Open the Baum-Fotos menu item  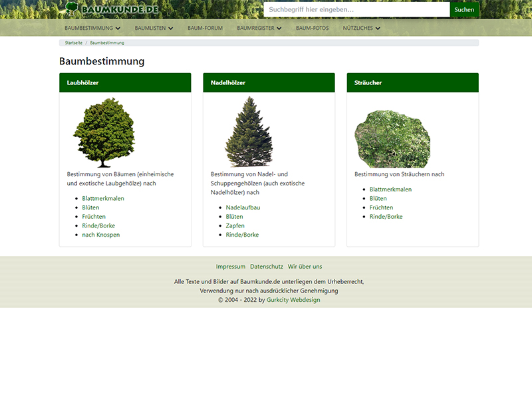tap(312, 29)
